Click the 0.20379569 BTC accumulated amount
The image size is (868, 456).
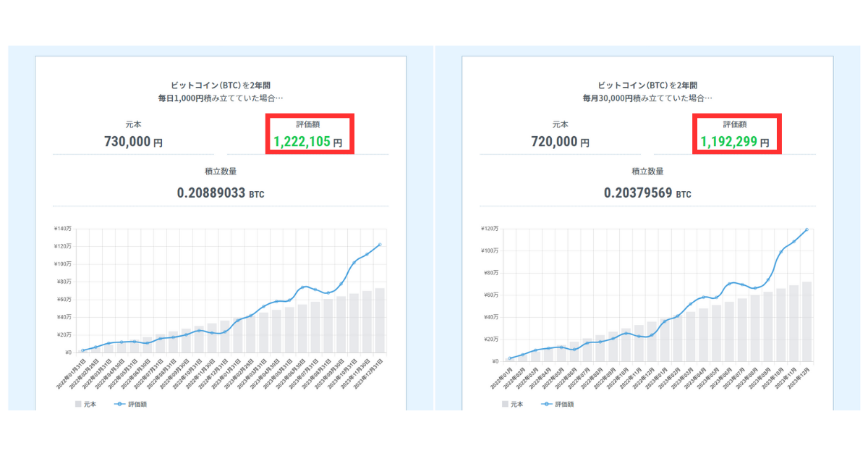pos(647,193)
